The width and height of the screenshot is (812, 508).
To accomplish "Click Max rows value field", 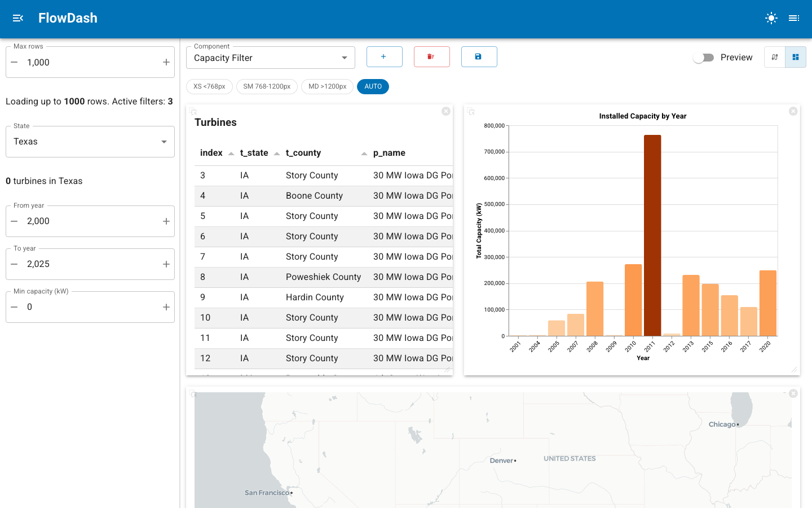I will click(90, 62).
